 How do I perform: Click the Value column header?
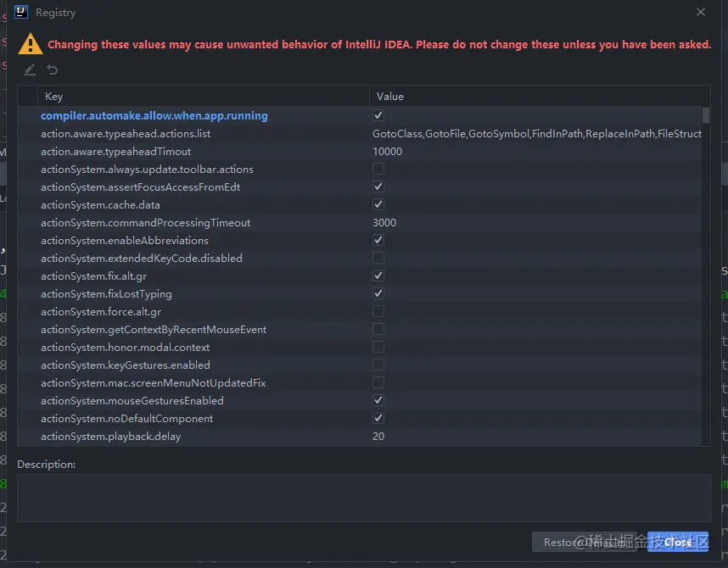[x=540, y=96]
